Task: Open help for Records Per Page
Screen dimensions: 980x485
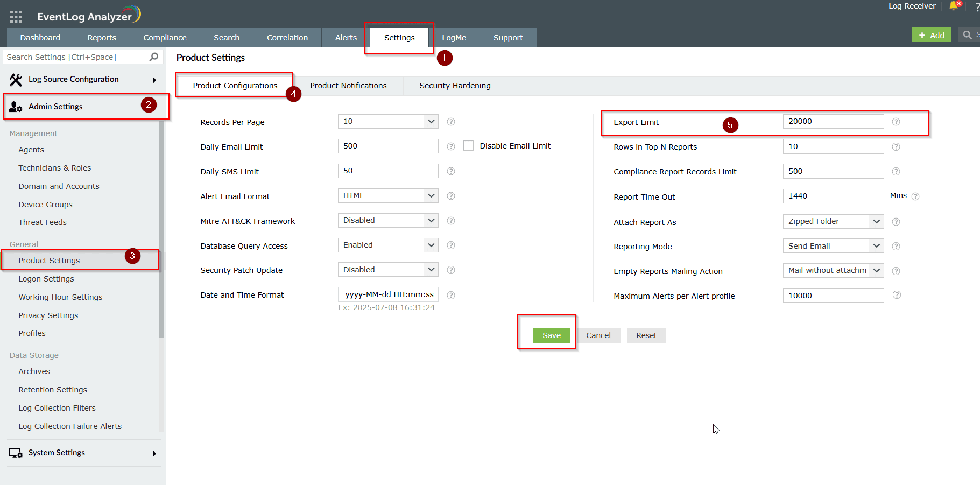Action: (451, 122)
